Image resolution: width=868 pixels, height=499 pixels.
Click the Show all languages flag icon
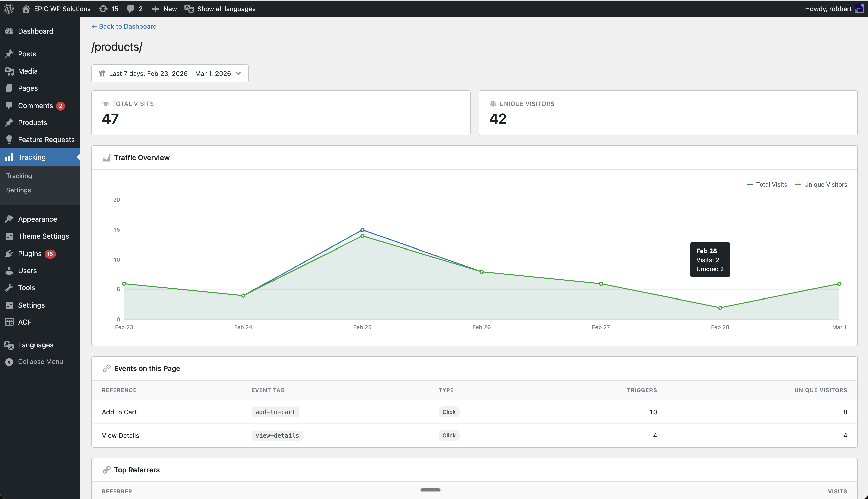(x=188, y=9)
